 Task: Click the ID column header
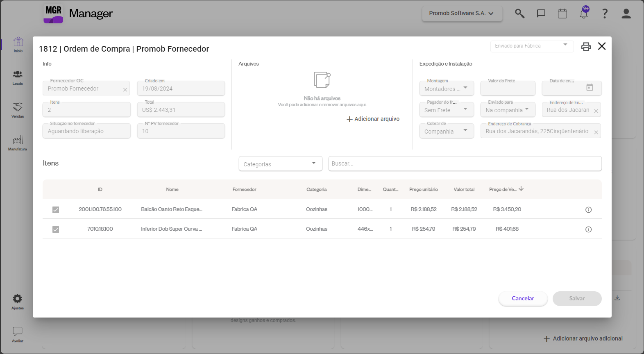(100, 189)
